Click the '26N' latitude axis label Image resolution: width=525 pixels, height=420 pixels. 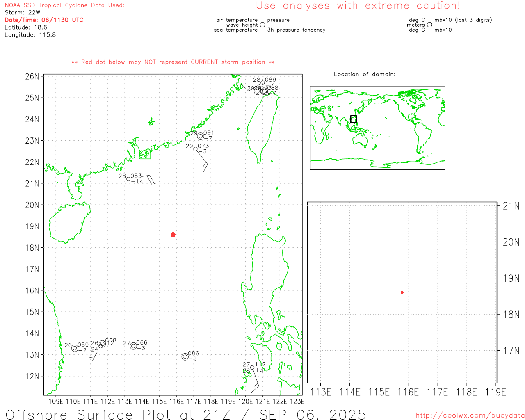pyautogui.click(x=32, y=76)
